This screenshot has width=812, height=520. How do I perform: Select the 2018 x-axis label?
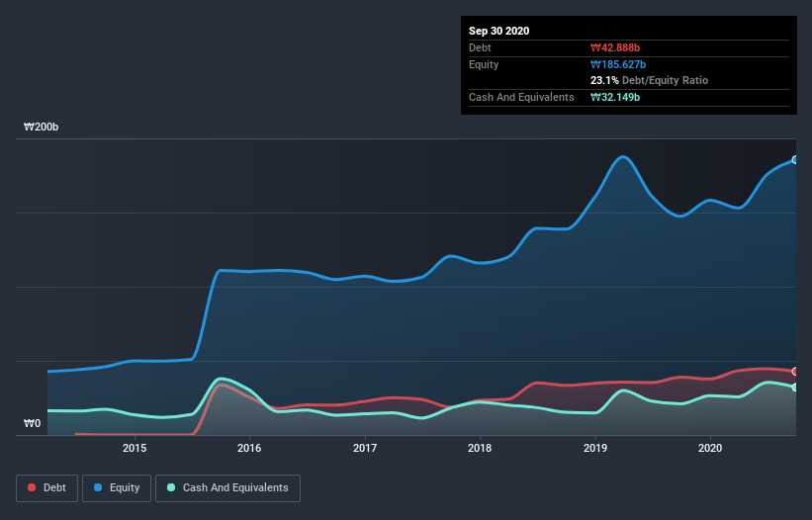[x=480, y=448]
